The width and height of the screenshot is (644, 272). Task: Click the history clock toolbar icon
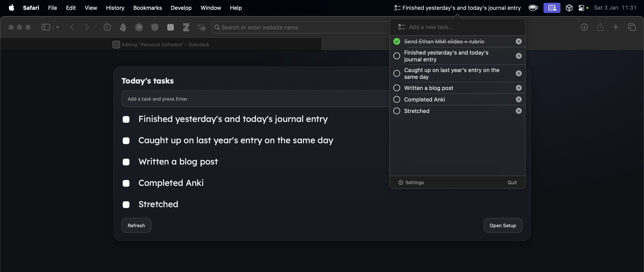(107, 27)
